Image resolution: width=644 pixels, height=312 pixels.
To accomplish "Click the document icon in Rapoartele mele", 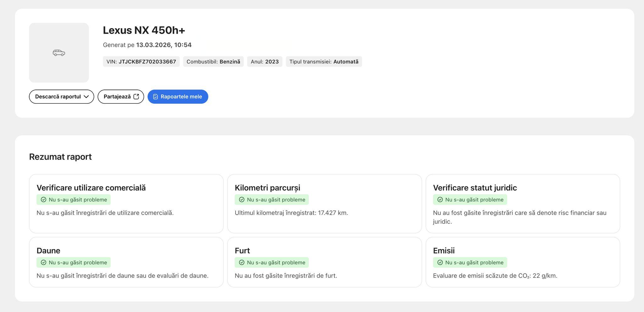I will [x=155, y=97].
